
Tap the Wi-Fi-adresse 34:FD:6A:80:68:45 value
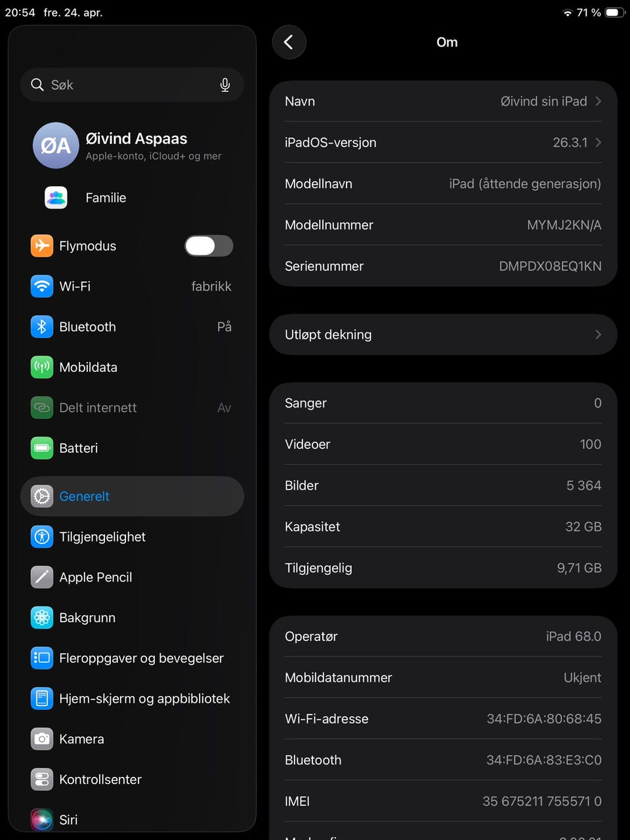(544, 719)
